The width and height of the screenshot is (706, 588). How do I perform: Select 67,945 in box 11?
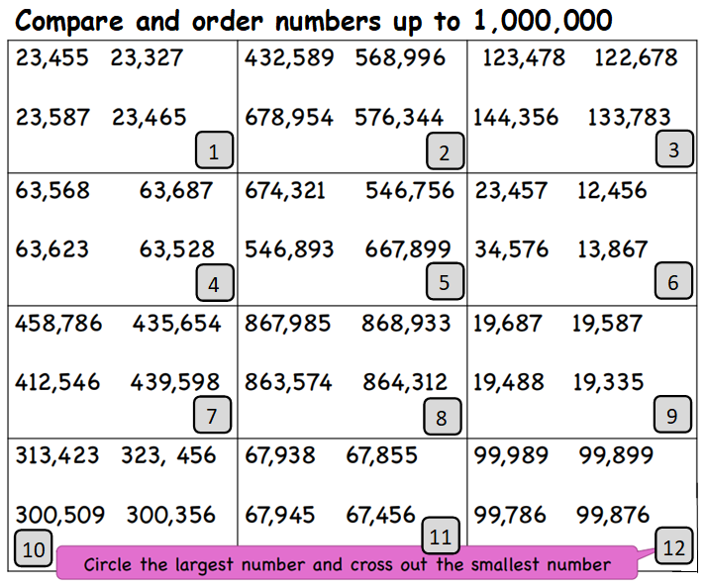[x=279, y=515]
